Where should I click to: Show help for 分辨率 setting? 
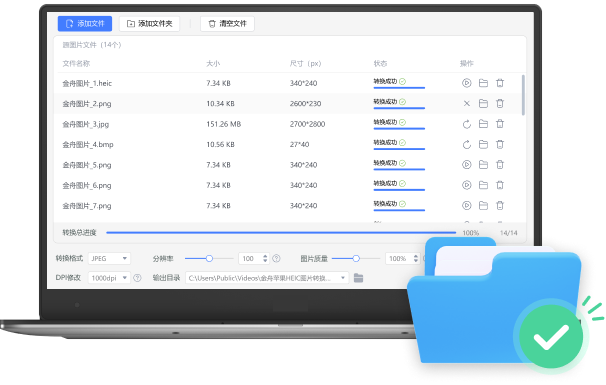[276, 258]
